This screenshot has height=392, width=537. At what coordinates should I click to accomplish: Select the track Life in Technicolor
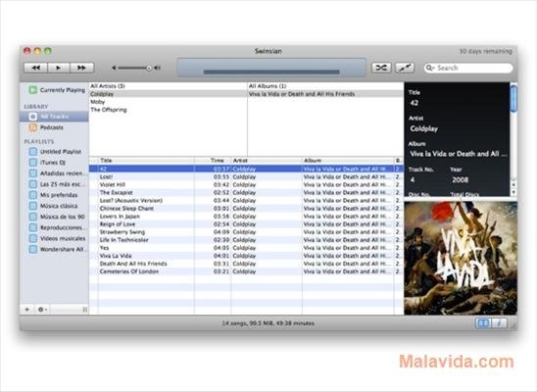[246, 240]
